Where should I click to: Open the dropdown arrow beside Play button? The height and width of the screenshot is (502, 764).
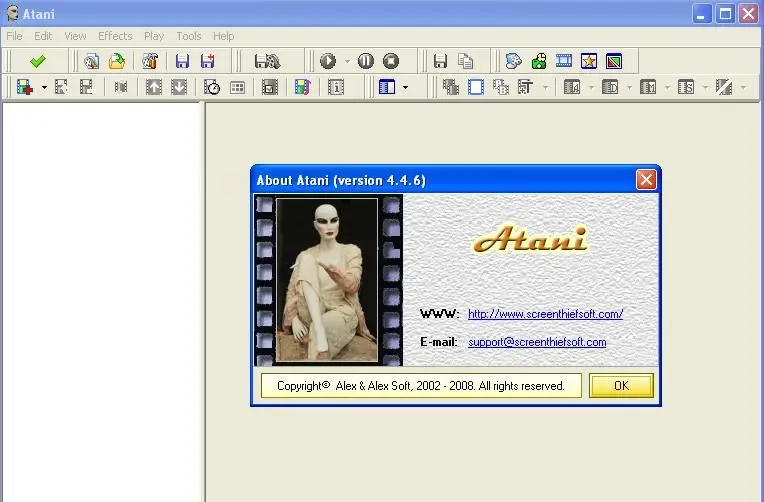[x=347, y=61]
